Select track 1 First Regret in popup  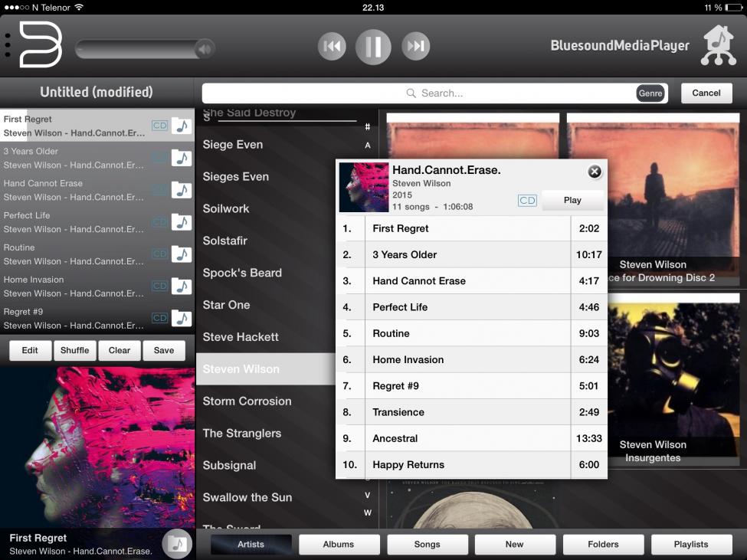(x=472, y=228)
